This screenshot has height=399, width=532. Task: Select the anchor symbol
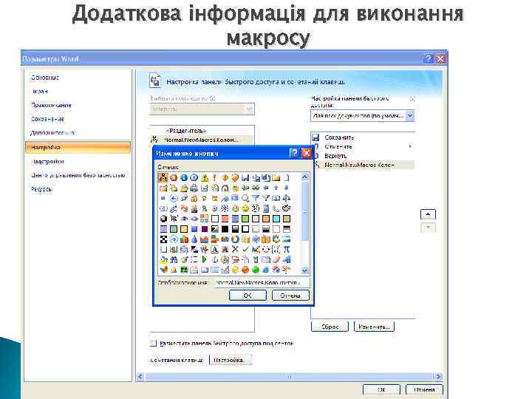point(214,259)
